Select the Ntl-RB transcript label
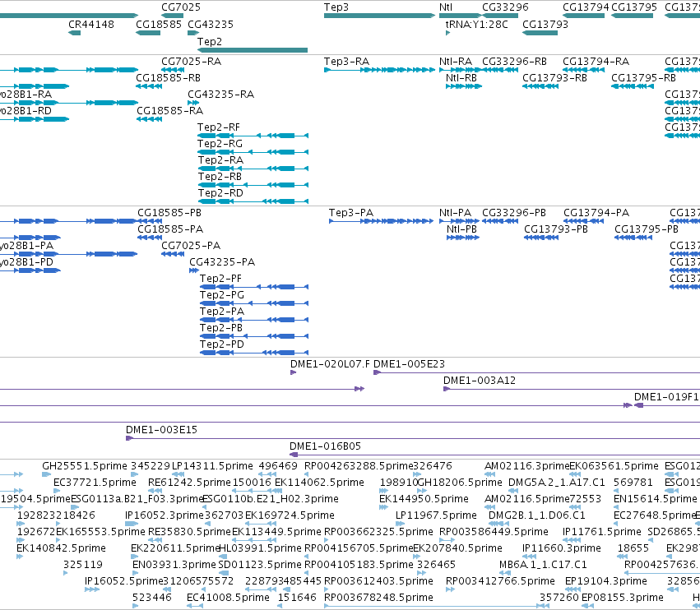The height and width of the screenshot is (610, 700). (461, 77)
